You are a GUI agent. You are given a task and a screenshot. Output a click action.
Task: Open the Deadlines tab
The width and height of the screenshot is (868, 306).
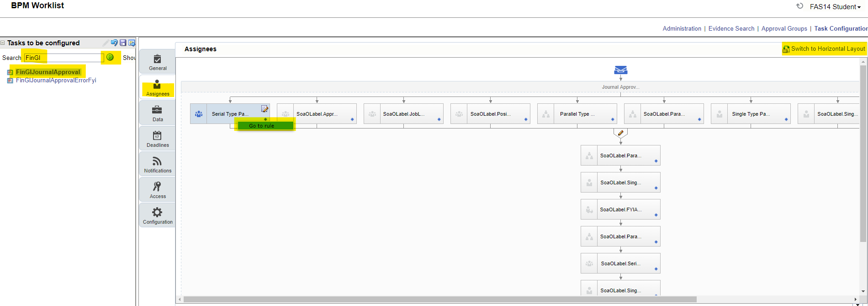coord(158,139)
